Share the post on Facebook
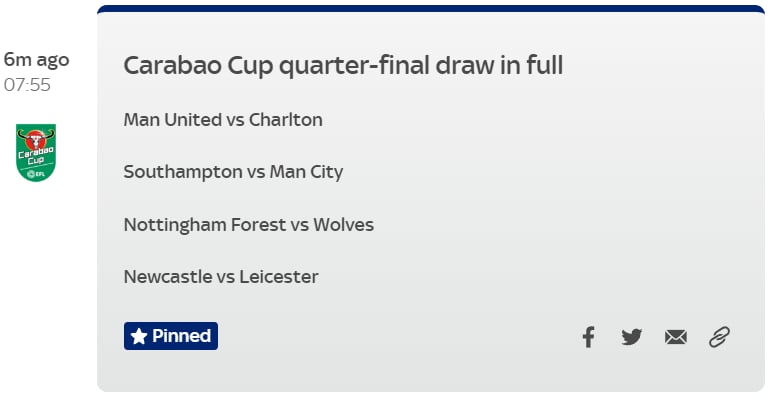The image size is (772, 399). point(588,337)
